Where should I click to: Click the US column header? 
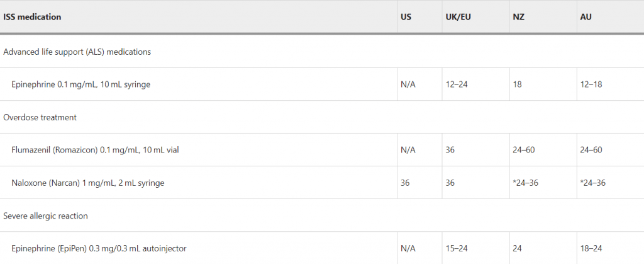tap(406, 17)
